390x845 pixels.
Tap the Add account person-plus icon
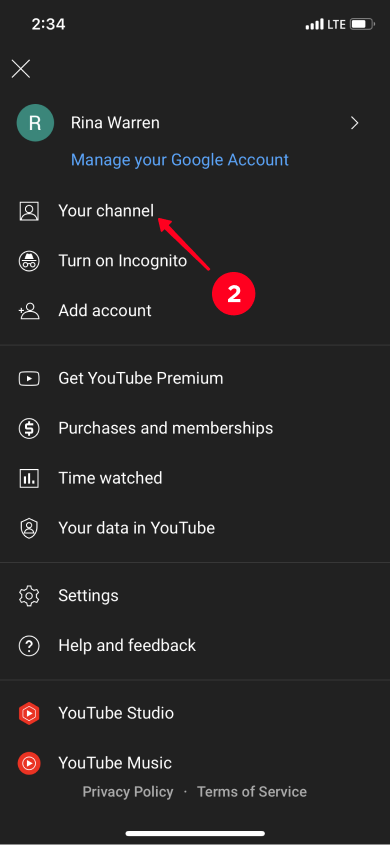(29, 311)
